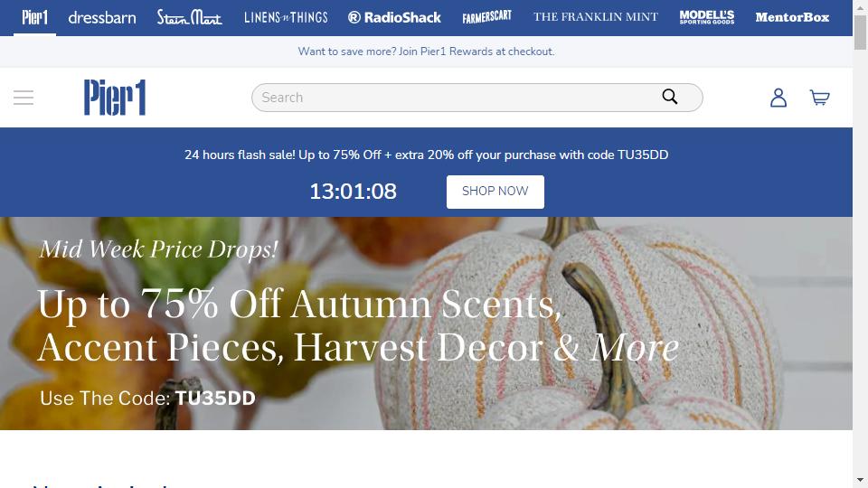The width and height of the screenshot is (868, 488).
Task: Open the hamburger navigation menu
Action: pyautogui.click(x=24, y=98)
